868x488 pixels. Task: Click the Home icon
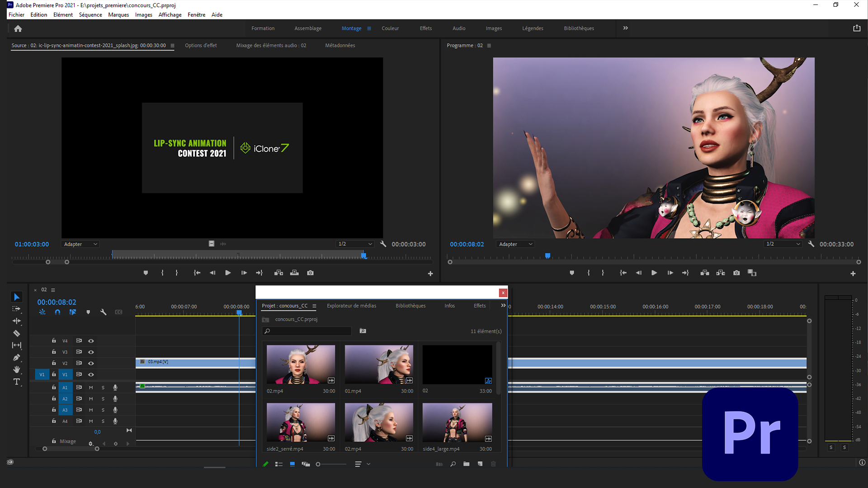pos(18,28)
